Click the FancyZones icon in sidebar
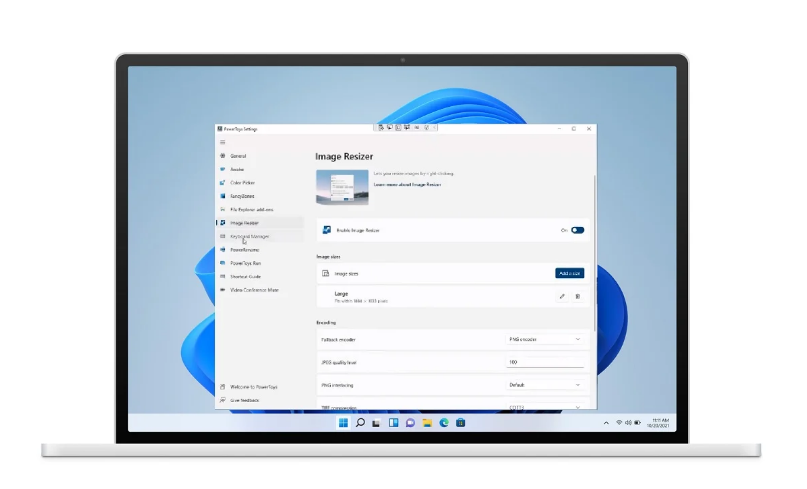The width and height of the screenshot is (807, 489). coord(222,196)
